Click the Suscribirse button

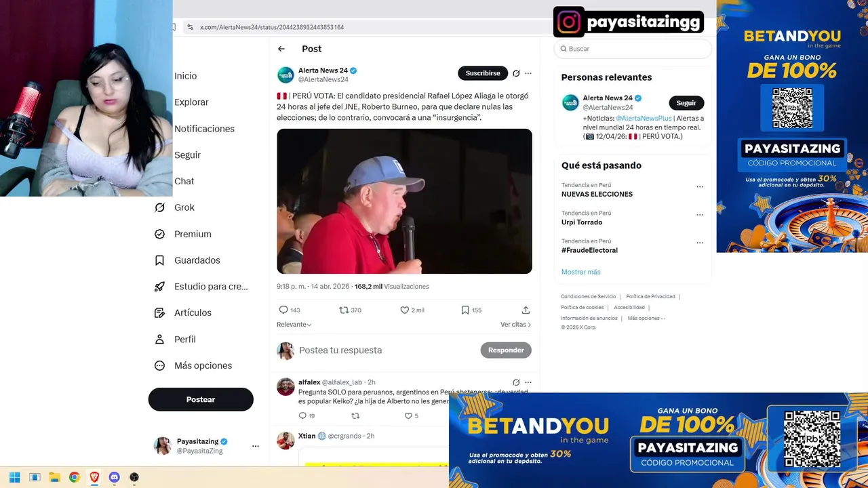click(483, 73)
